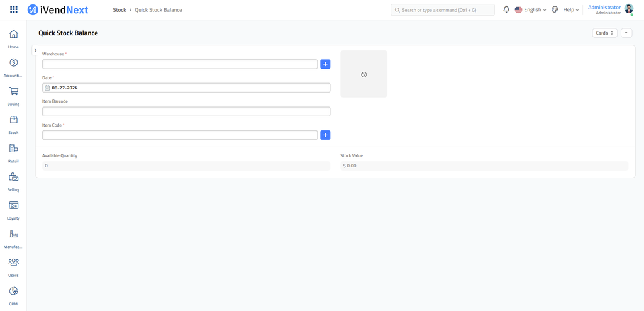
Task: Expand the collapsed side panel arrow
Action: point(35,50)
